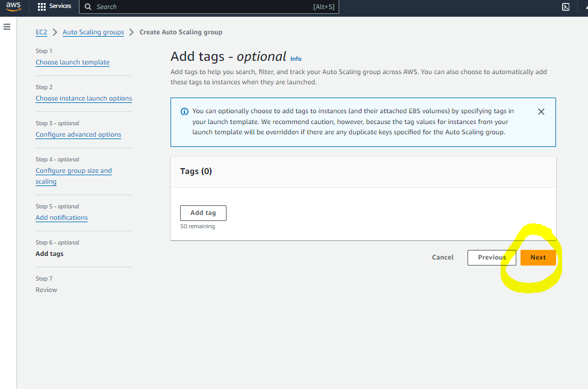Open the Services grid menu
The image size is (588, 389).
click(42, 7)
